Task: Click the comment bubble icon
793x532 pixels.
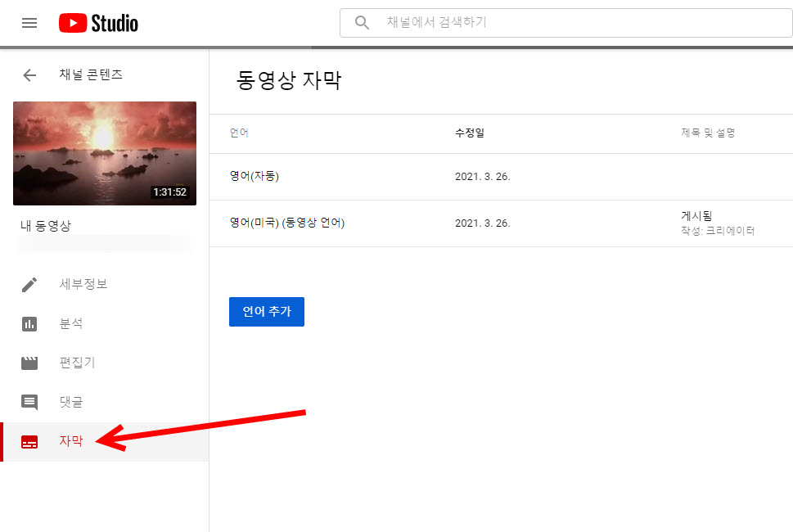Action: pyautogui.click(x=29, y=402)
